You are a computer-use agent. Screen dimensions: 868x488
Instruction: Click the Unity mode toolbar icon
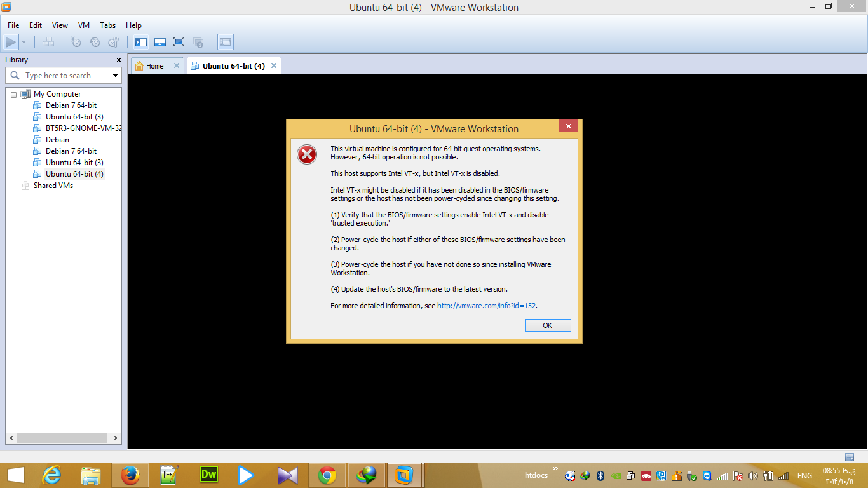pyautogui.click(x=198, y=43)
